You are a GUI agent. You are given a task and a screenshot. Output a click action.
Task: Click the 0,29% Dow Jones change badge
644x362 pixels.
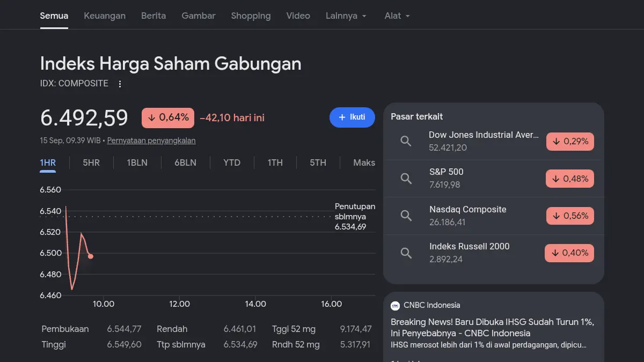pos(570,142)
